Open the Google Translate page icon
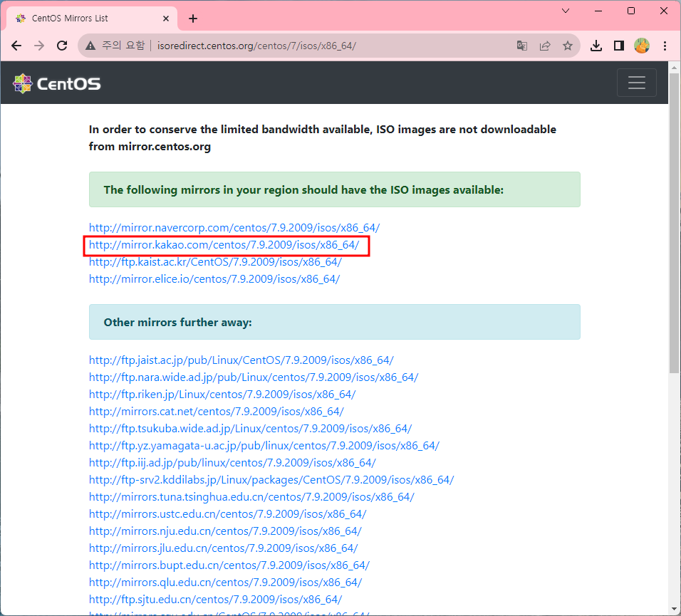Screen dimensions: 681x616 (x=522, y=46)
